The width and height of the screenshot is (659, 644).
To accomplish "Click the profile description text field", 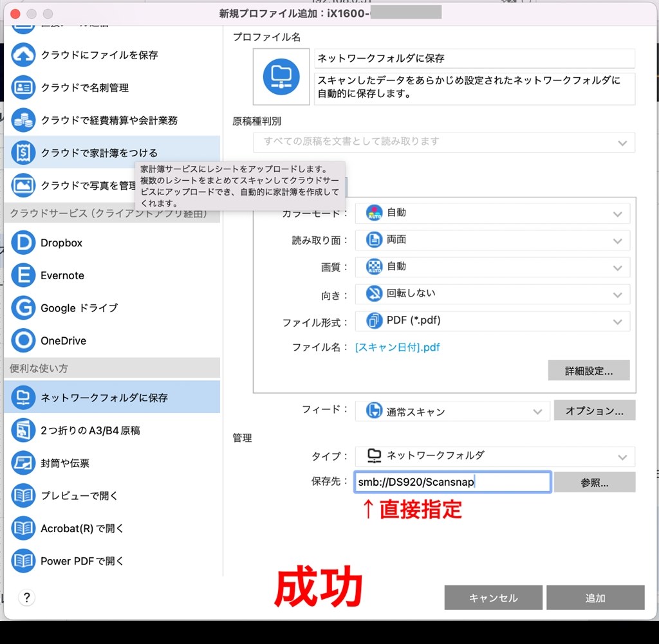I will click(x=474, y=89).
